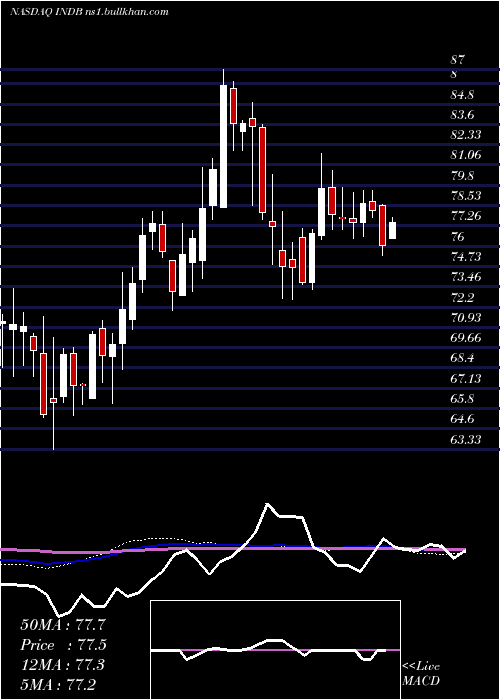
Task: Click the 81.06 price level label
Action: tap(466, 155)
